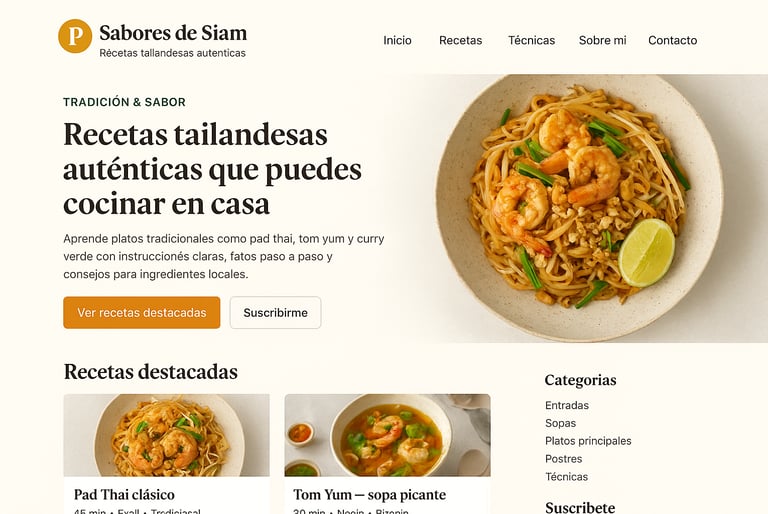This screenshot has width=768, height=514.
Task: Click the Suscribirme button
Action: [275, 313]
